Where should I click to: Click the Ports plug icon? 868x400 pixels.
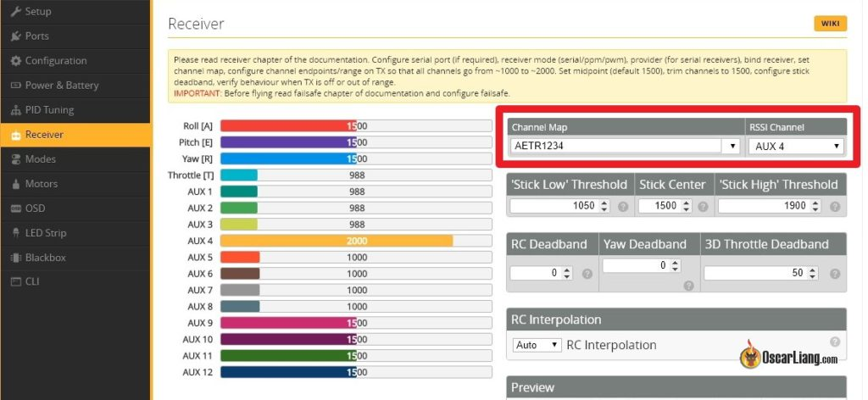(x=15, y=36)
